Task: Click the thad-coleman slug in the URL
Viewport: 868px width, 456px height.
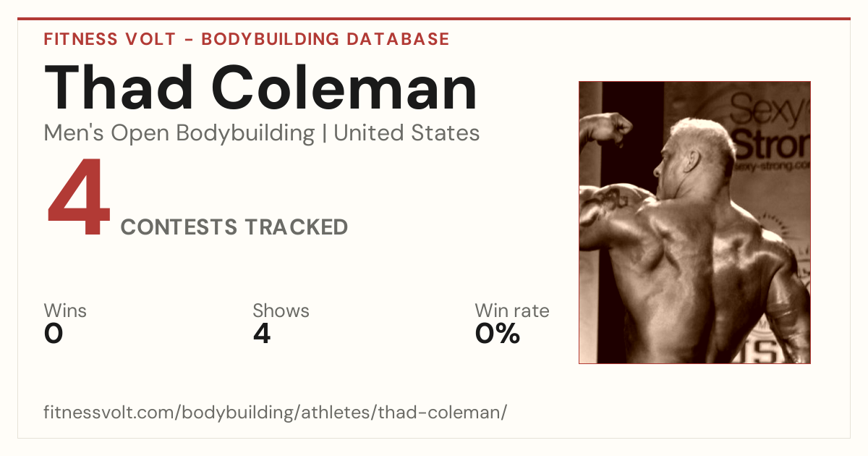Action: [x=447, y=413]
